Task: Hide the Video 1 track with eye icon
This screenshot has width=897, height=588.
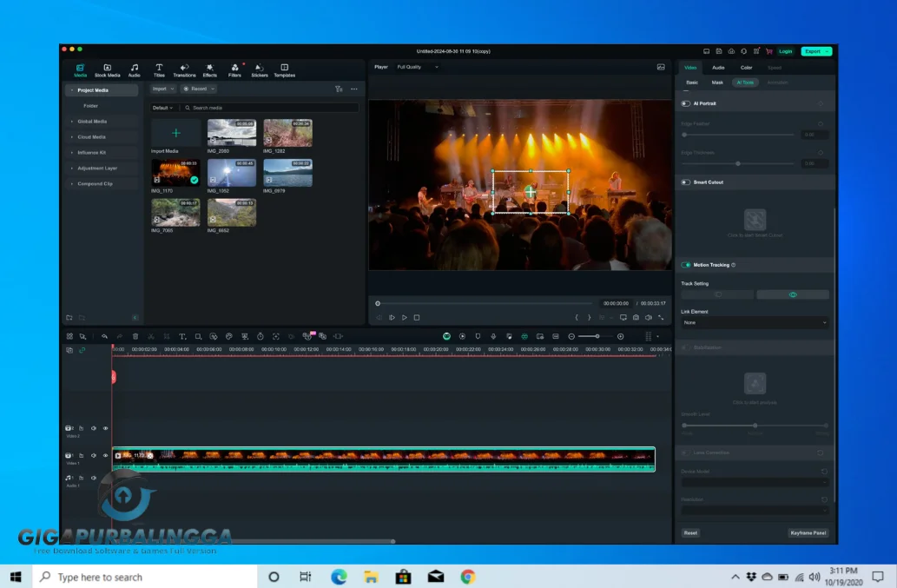Action: coord(105,456)
